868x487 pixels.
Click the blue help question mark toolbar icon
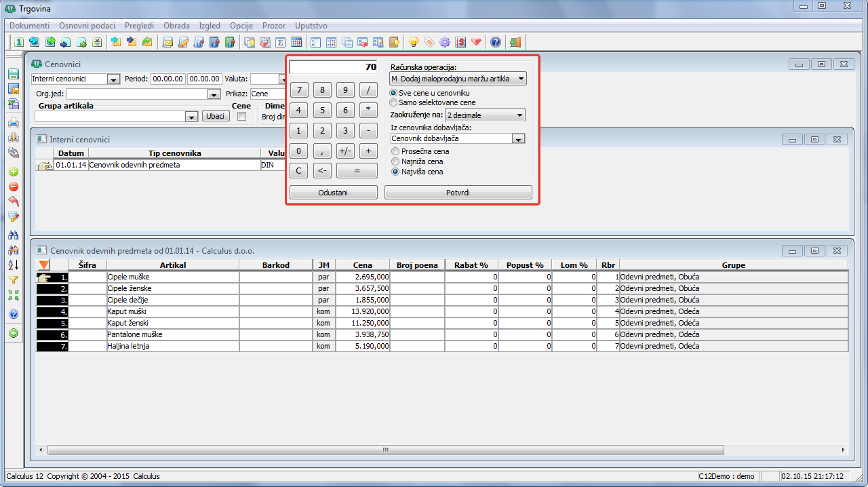[496, 42]
